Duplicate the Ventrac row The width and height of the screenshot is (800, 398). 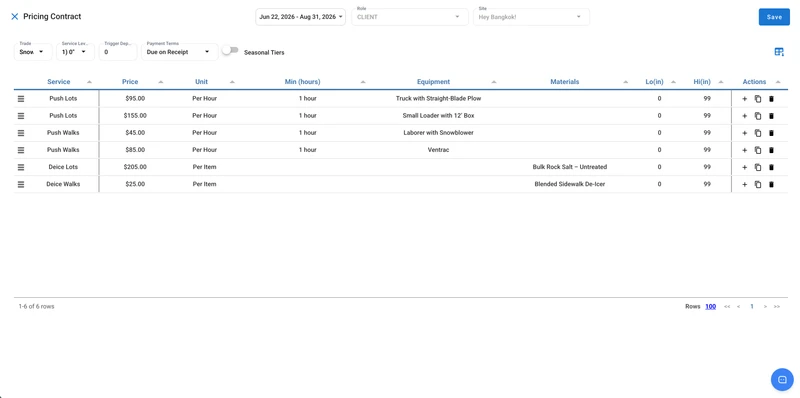click(x=758, y=150)
